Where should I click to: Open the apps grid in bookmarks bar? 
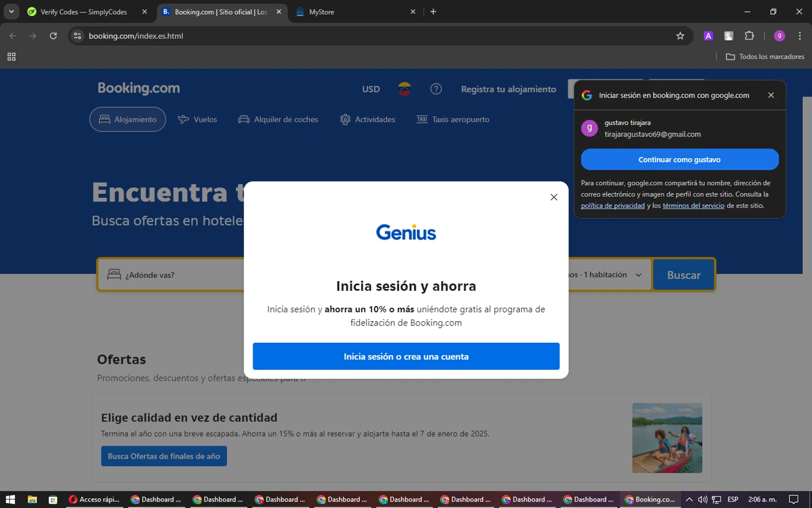tap(11, 57)
